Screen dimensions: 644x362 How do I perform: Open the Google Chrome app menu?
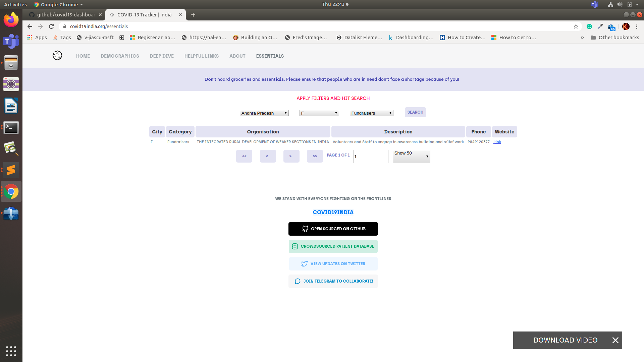click(x=58, y=4)
